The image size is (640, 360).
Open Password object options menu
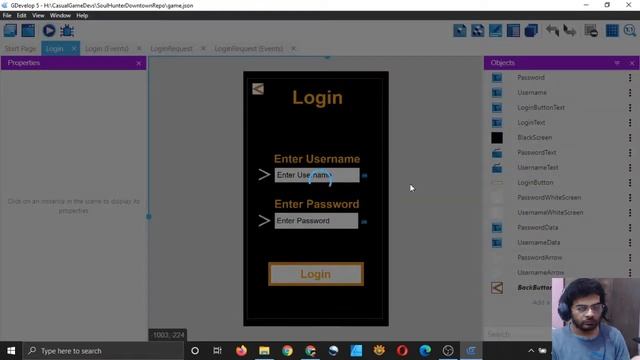tap(630, 78)
